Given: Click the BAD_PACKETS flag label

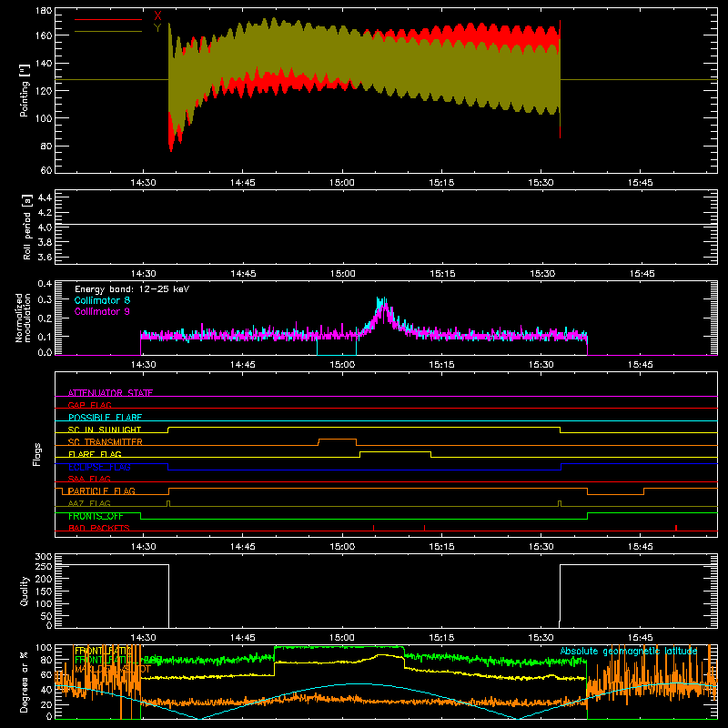Looking at the screenshot, I should click(x=99, y=528).
